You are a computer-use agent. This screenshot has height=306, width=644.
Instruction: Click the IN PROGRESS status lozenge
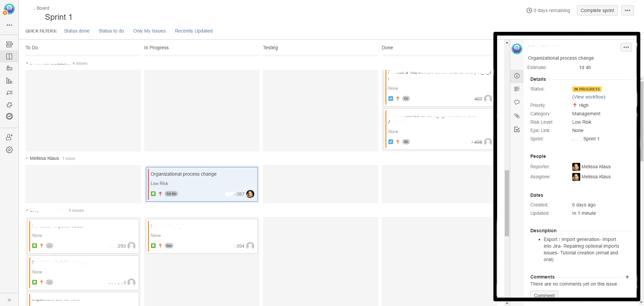pos(587,89)
